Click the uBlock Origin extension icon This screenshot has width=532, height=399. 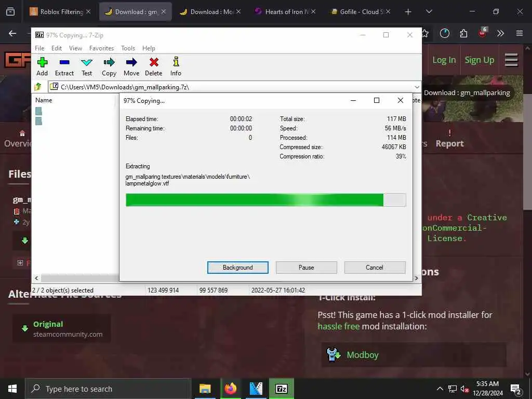coord(482,33)
